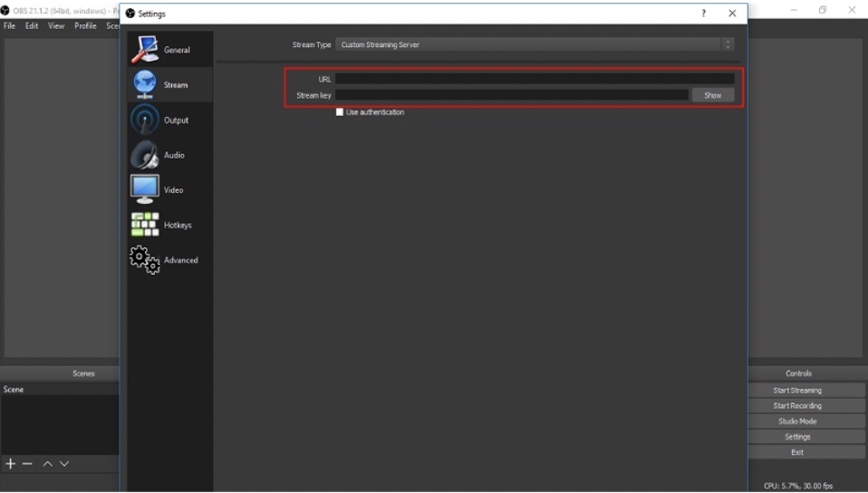This screenshot has width=868, height=493.
Task: Open the Output settings antenna icon
Action: [x=145, y=120]
